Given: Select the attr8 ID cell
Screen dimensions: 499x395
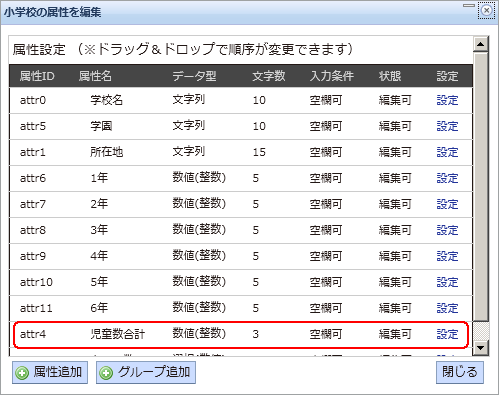Looking at the screenshot, I should pos(33,230).
